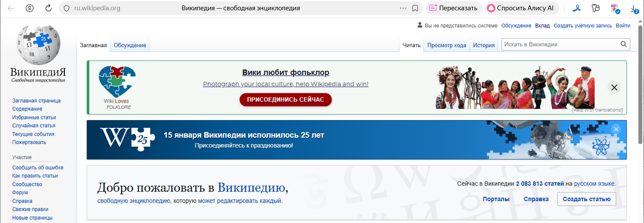The image size is (644, 223).
Task: Click the site protection shield icon
Action: [x=67, y=8]
